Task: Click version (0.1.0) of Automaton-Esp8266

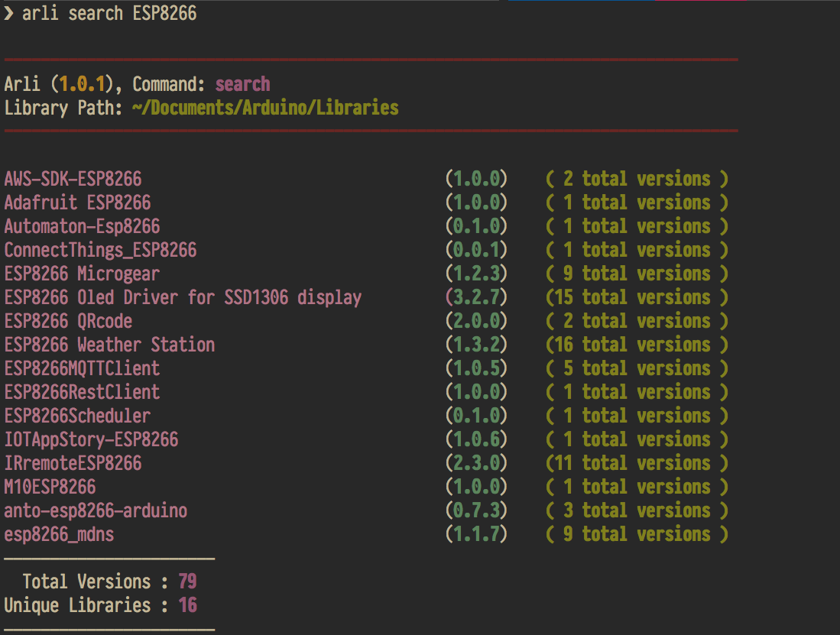Action: tap(476, 226)
